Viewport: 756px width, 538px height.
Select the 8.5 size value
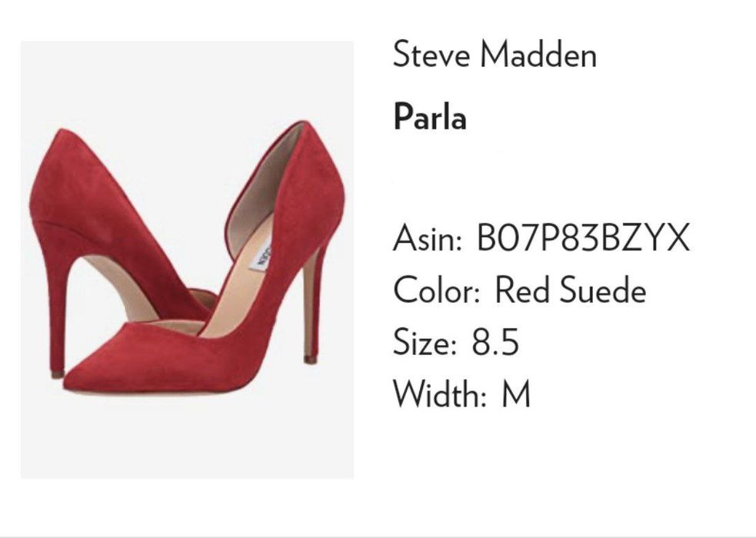495,342
